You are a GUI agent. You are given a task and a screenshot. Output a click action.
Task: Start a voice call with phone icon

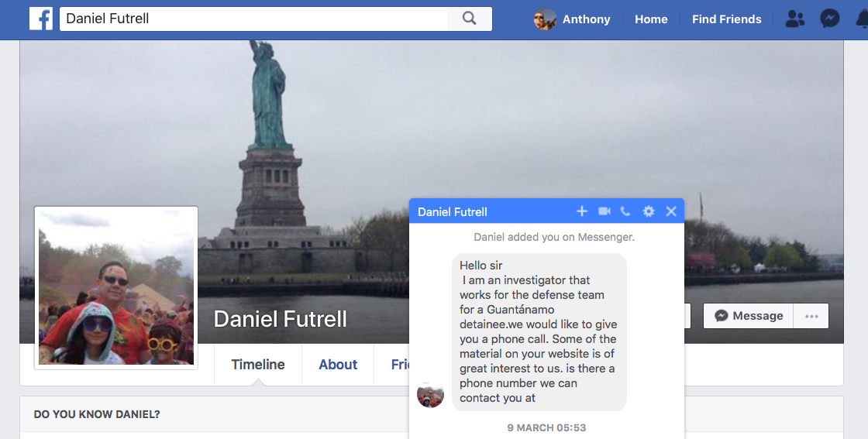(625, 211)
